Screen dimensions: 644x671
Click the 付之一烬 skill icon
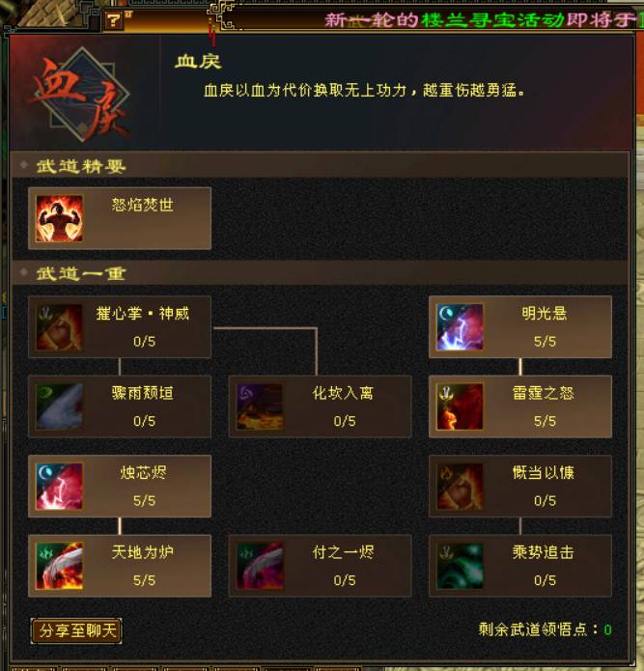tap(260, 566)
